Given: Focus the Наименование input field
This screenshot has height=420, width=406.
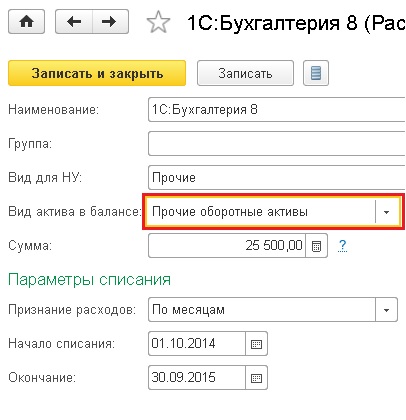Looking at the screenshot, I should coord(277,110).
